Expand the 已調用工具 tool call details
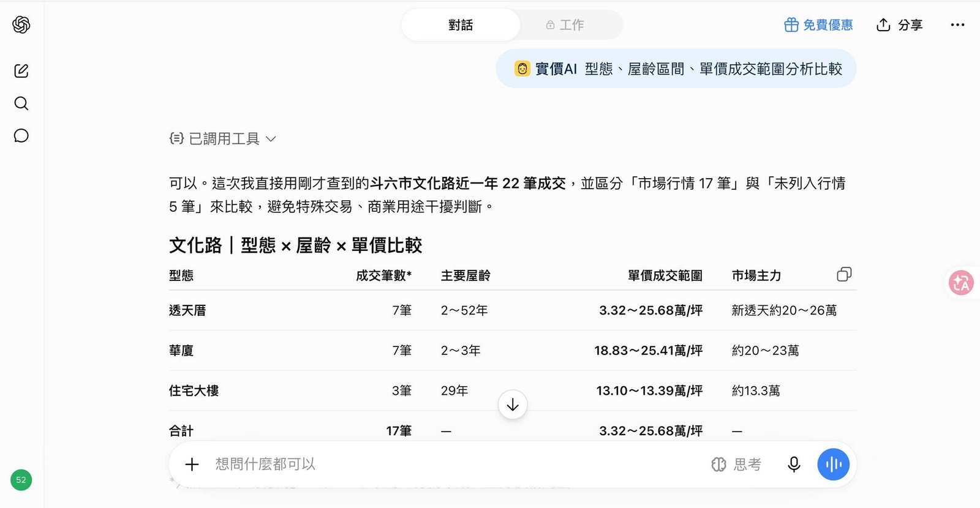This screenshot has width=980, height=508. [x=223, y=139]
